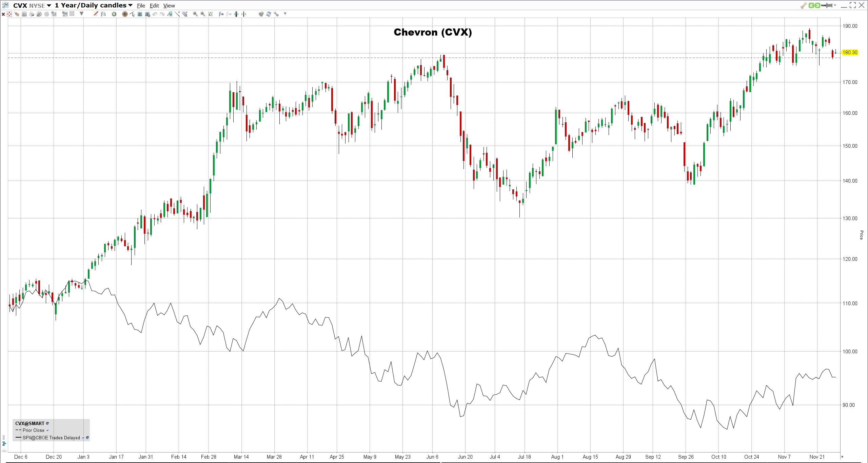
Task: Click the red crosshair target icon
Action: pos(9,14)
